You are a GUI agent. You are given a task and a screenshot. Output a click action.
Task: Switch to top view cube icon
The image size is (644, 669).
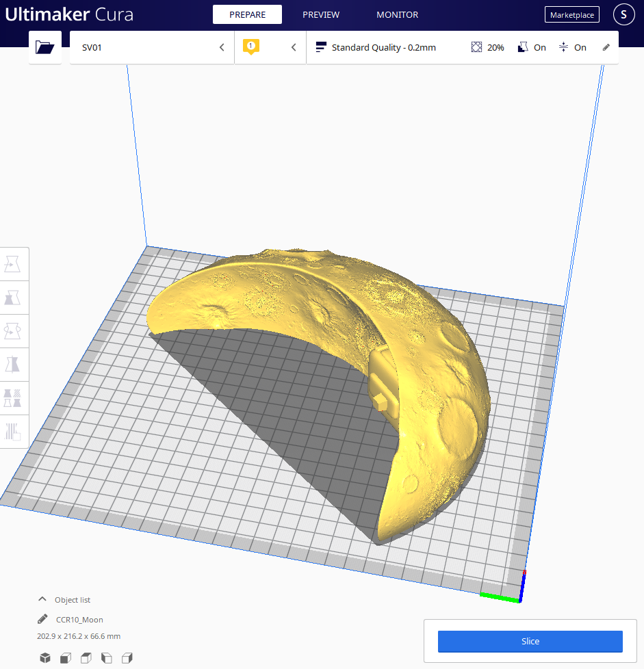(x=86, y=658)
